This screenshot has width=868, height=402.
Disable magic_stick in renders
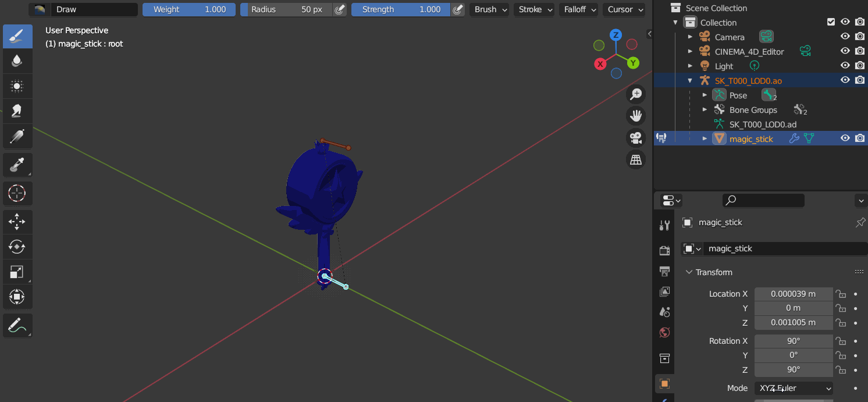[x=860, y=138]
